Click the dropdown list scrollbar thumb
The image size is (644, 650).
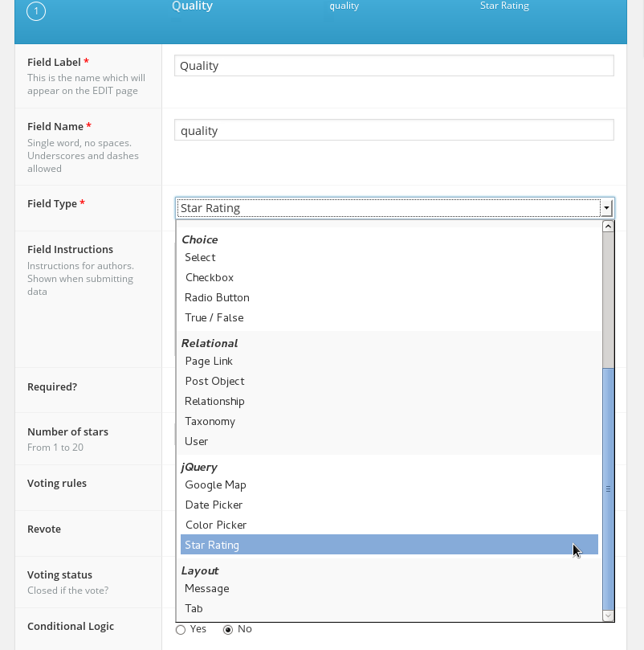608,488
